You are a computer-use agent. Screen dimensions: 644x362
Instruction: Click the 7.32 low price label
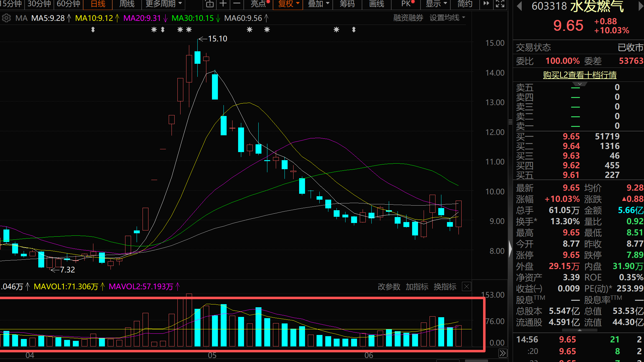[x=68, y=270]
